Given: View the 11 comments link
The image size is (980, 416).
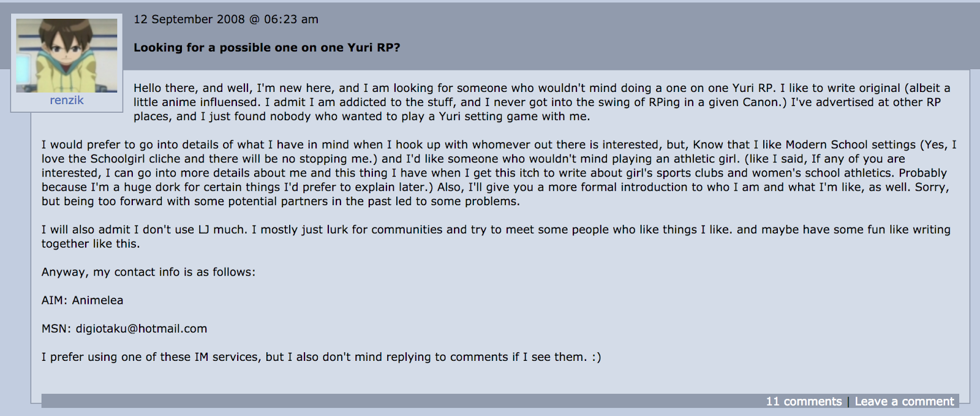Looking at the screenshot, I should click(x=804, y=402).
